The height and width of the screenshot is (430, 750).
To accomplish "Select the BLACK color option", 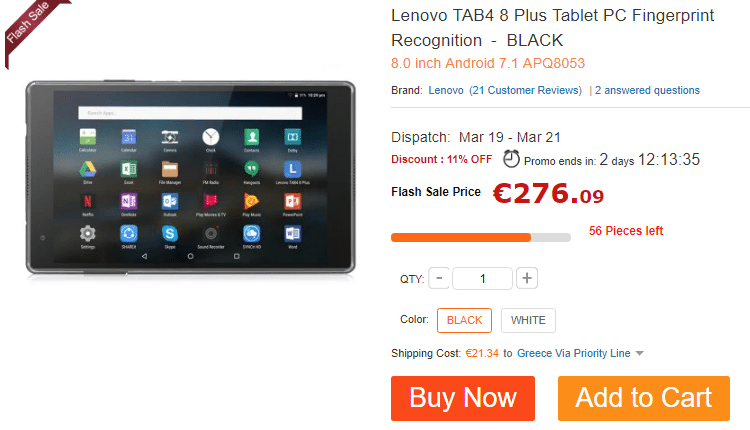I will click(x=464, y=320).
